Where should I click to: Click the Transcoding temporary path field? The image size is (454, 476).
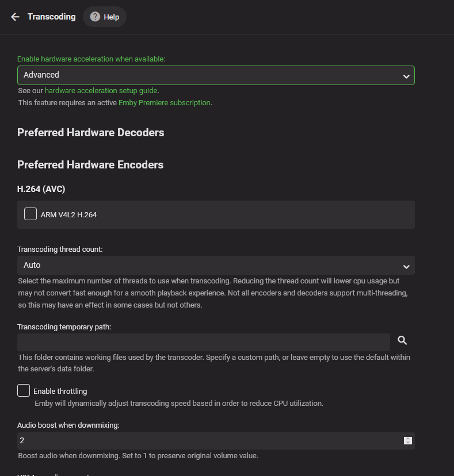204,342
